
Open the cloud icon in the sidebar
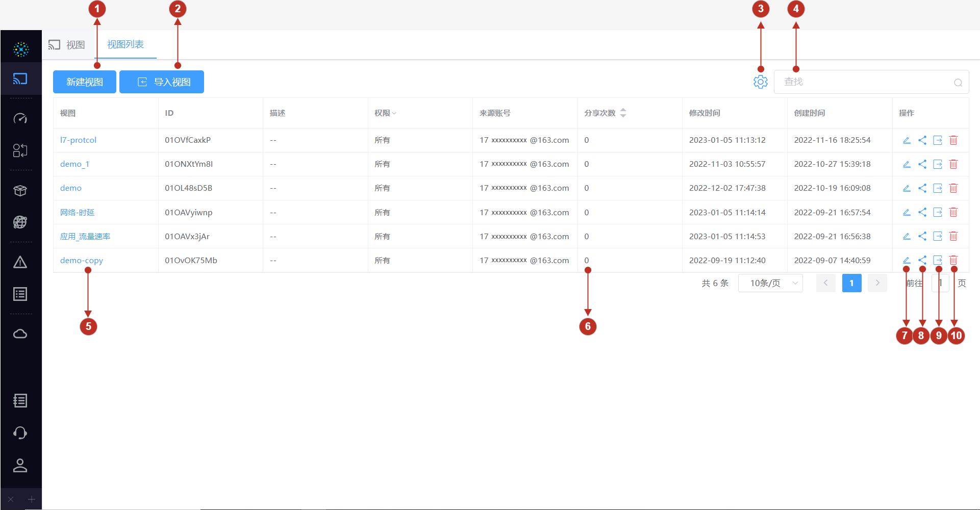pos(20,334)
